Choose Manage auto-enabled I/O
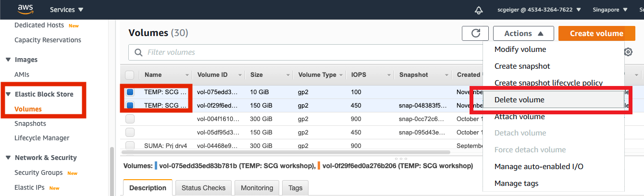Screen dimensions: 644x196 (x=539, y=166)
